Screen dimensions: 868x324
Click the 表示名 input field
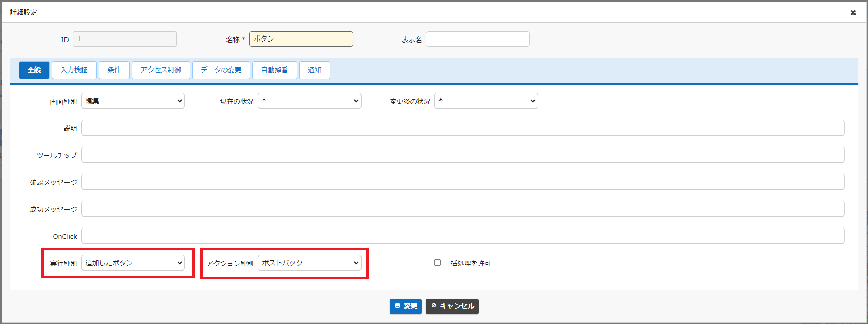[x=478, y=39]
